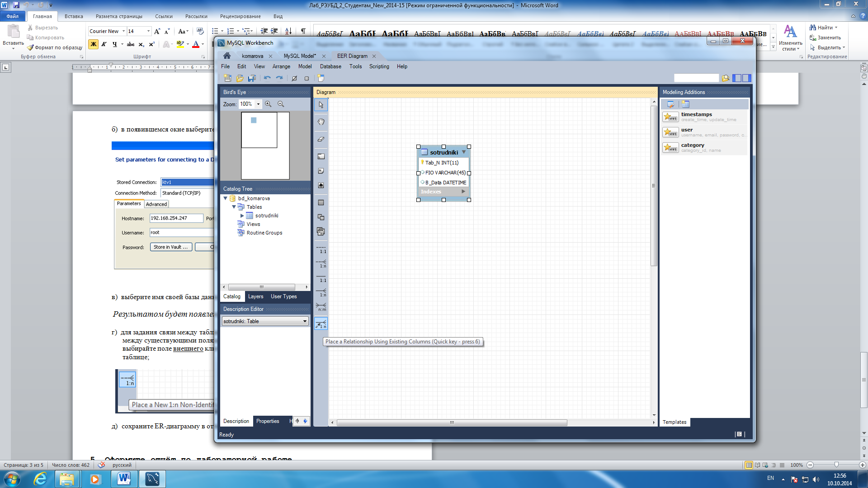
Task: Expand the Indexes section of sotrudniki table
Action: 463,192
